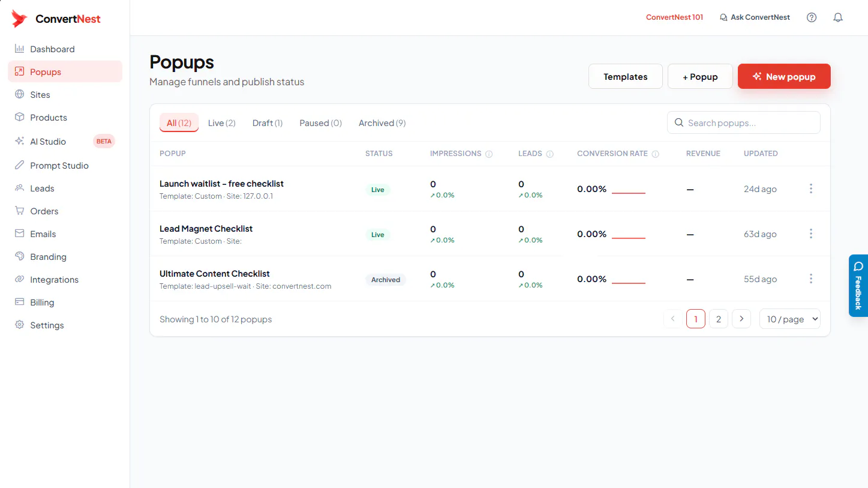Open the Lead Magnet Checklist popup
868x488 pixels.
coord(206,229)
